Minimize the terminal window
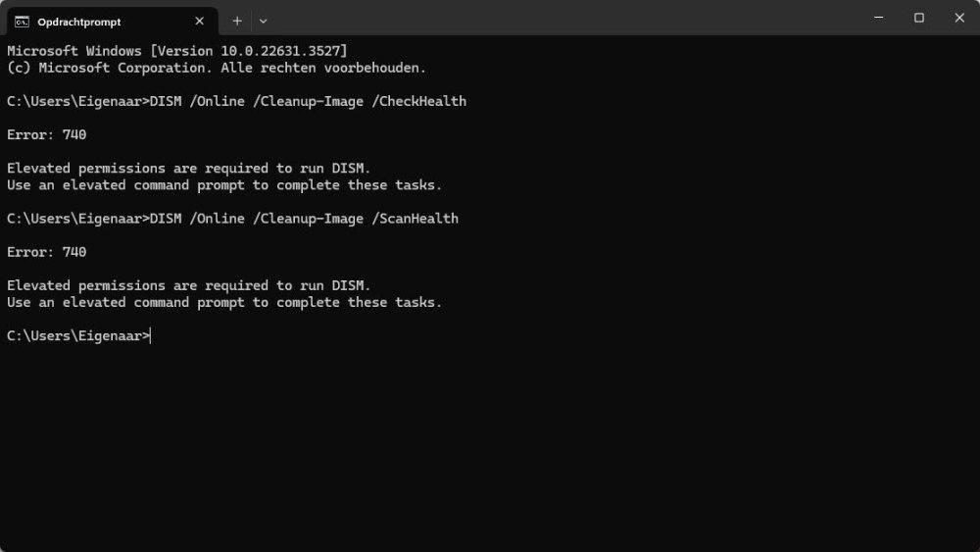980x552 pixels. click(874, 18)
